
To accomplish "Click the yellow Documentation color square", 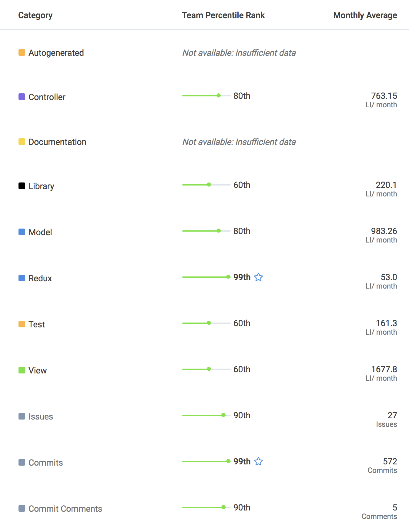I will pos(22,142).
